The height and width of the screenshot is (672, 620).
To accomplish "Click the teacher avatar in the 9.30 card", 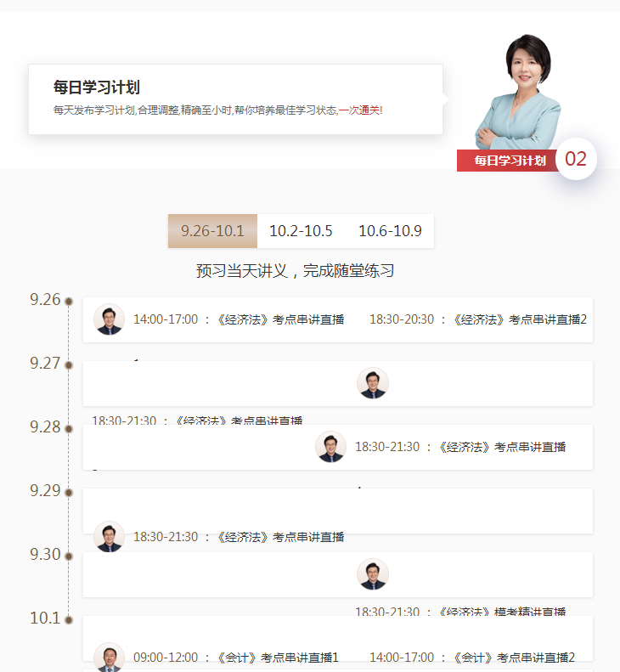I will [372, 574].
